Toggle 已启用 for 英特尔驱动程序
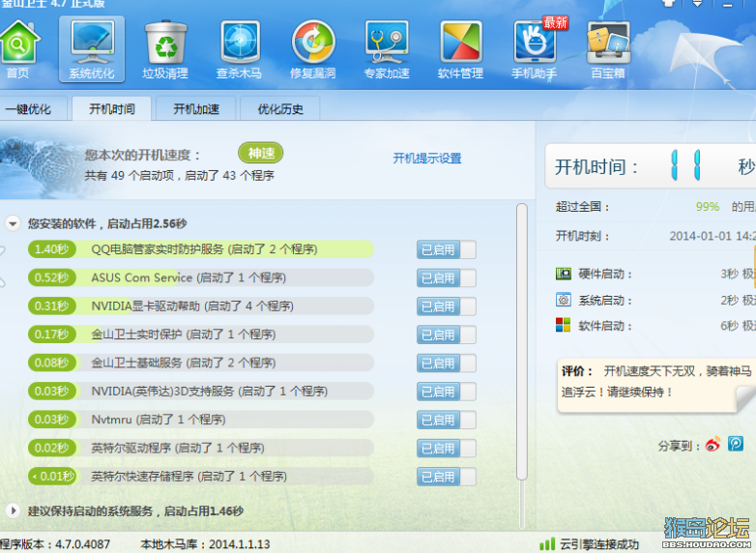The height and width of the screenshot is (553, 756). [447, 449]
